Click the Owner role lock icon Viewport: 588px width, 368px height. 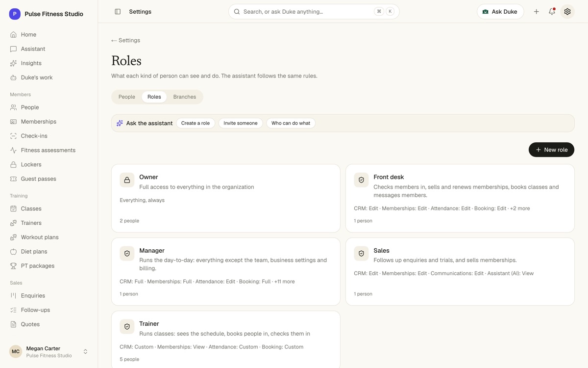tap(127, 180)
